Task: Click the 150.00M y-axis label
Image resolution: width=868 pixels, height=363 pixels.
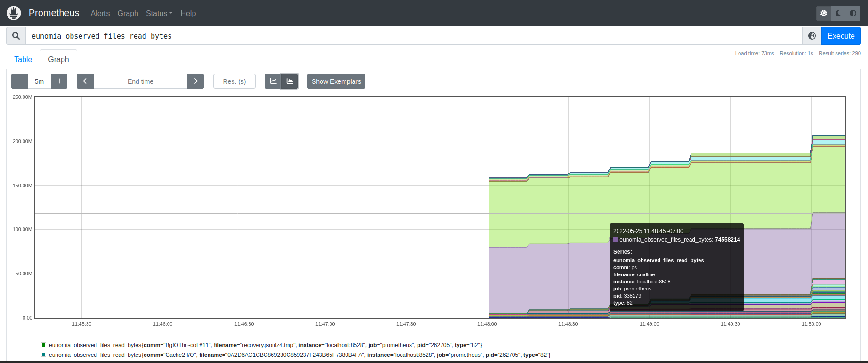Action: [23, 186]
